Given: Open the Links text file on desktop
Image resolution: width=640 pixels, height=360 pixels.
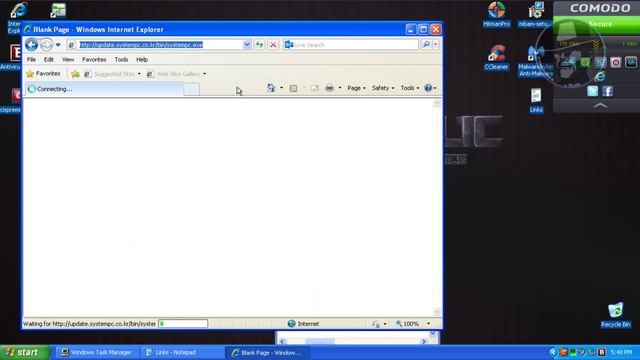Looking at the screenshot, I should [x=536, y=100].
